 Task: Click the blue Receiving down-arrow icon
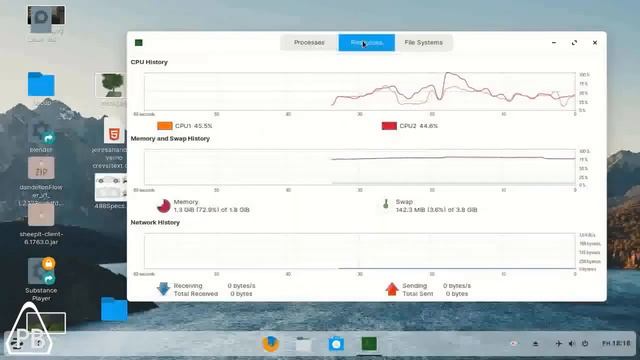pyautogui.click(x=163, y=289)
